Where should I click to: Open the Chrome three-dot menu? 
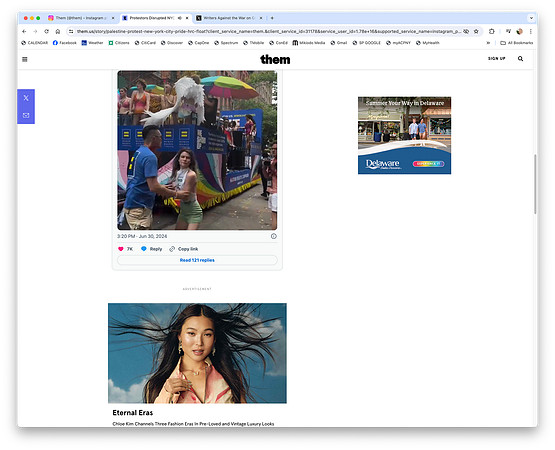531,32
